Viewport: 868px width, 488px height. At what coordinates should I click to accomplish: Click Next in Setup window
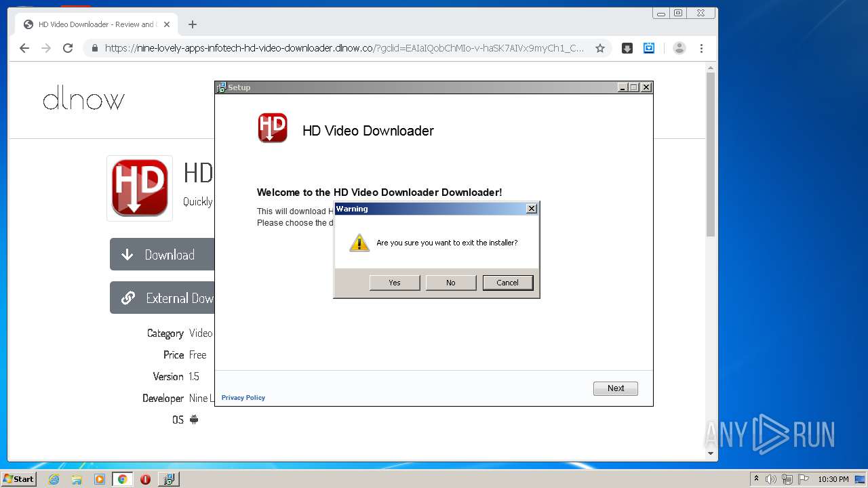616,388
